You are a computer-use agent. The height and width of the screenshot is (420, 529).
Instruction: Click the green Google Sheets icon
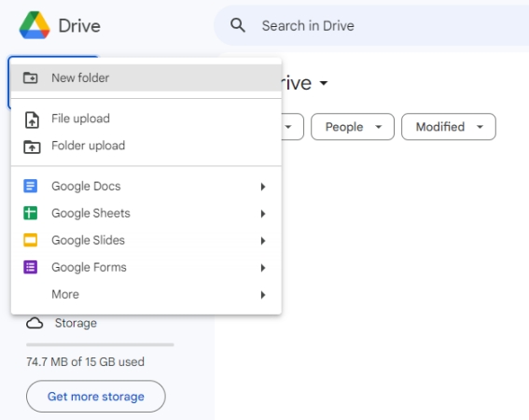pos(31,213)
